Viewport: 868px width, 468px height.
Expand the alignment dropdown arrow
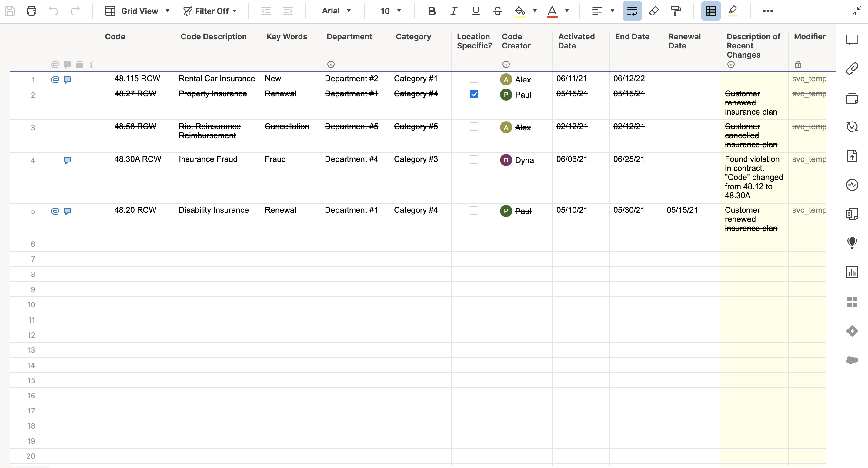612,11
